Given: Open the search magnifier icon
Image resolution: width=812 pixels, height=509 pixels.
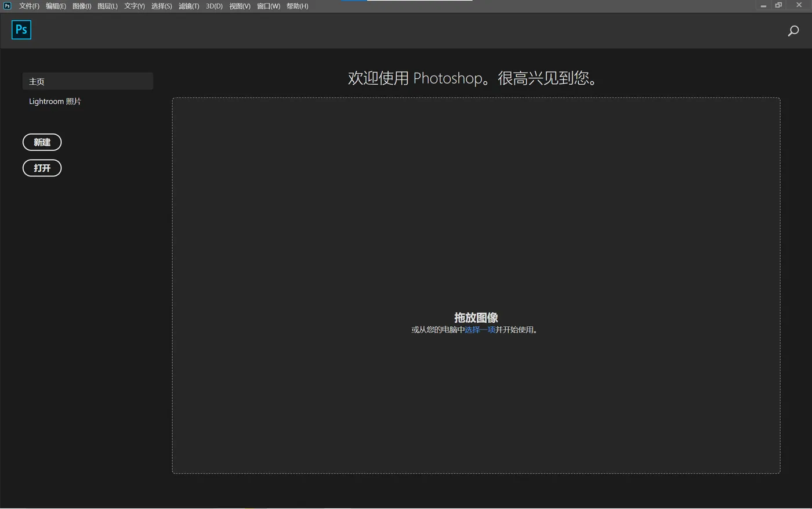Looking at the screenshot, I should pyautogui.click(x=793, y=31).
